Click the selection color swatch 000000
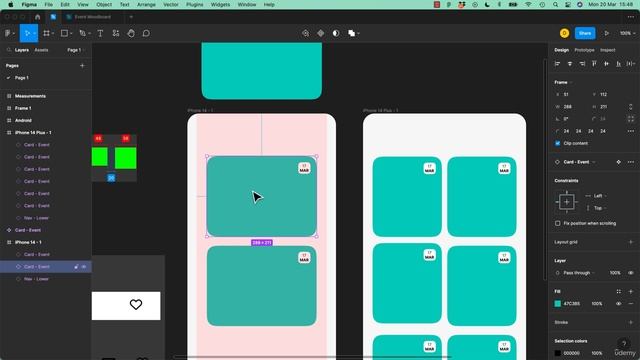Viewport: 640px width, 360px height. pyautogui.click(x=558, y=353)
